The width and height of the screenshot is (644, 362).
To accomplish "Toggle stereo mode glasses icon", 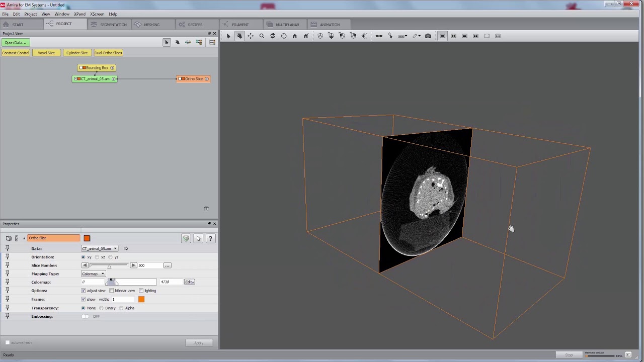I will (x=379, y=36).
